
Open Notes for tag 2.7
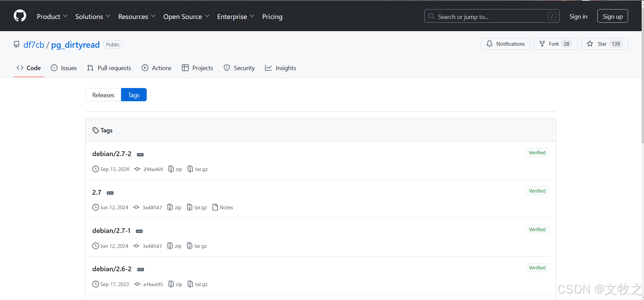coord(223,208)
